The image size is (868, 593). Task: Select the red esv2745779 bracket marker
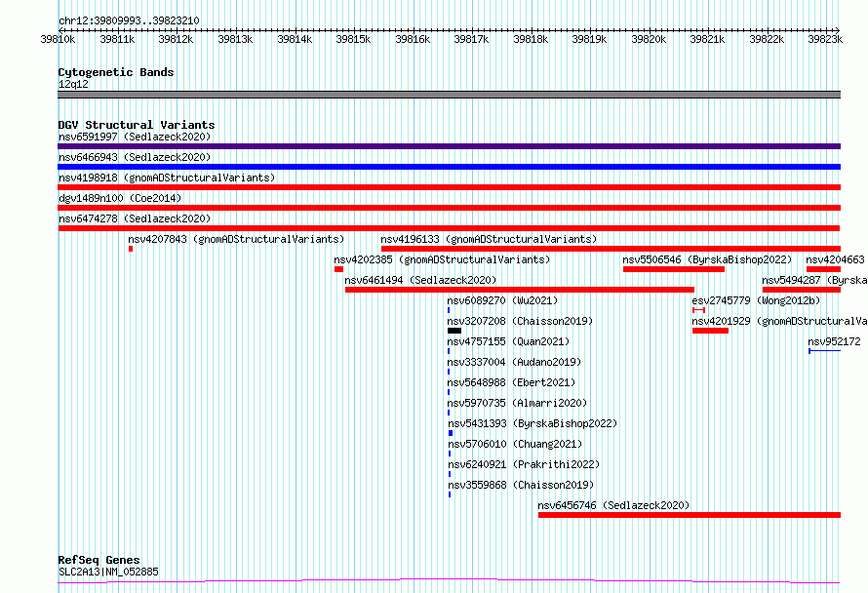tap(698, 310)
